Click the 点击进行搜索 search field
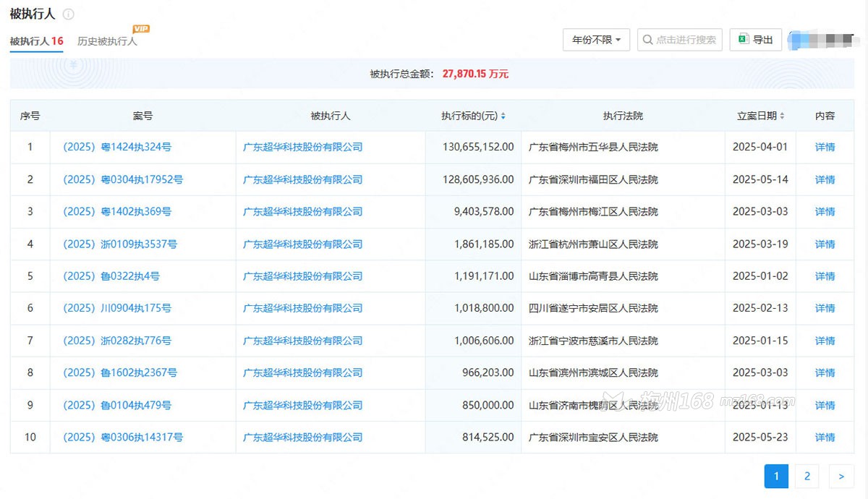 679,40
